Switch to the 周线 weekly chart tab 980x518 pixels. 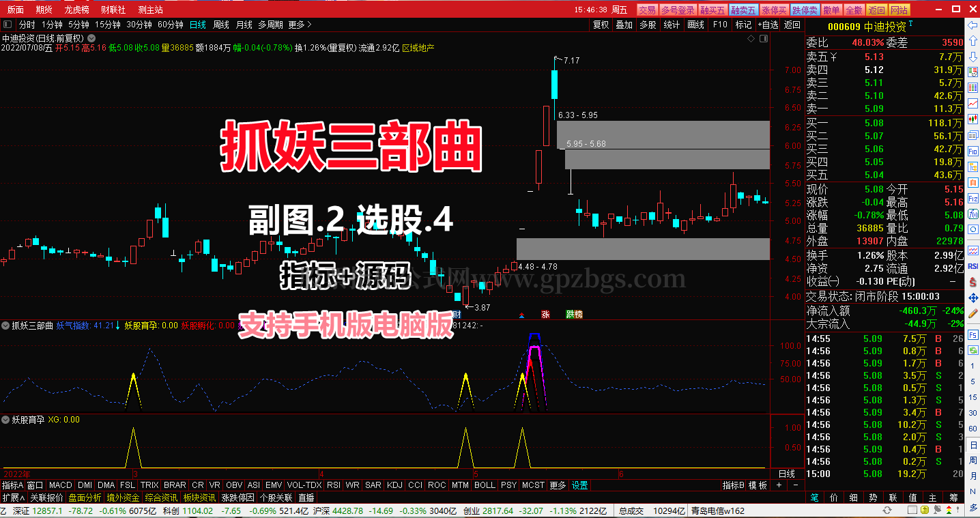click(x=221, y=25)
